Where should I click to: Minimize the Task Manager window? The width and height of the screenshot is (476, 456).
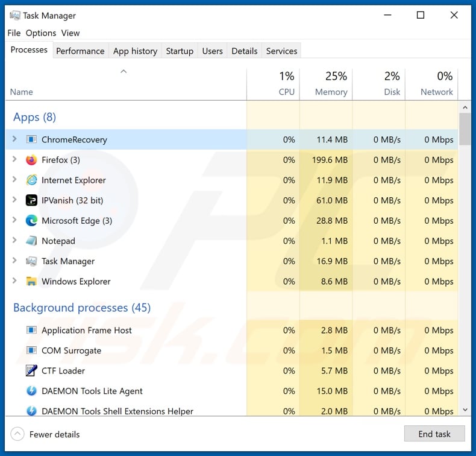click(387, 15)
